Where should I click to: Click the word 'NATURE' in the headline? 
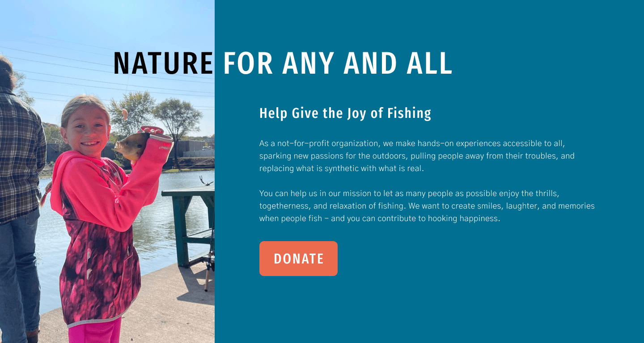tap(163, 63)
